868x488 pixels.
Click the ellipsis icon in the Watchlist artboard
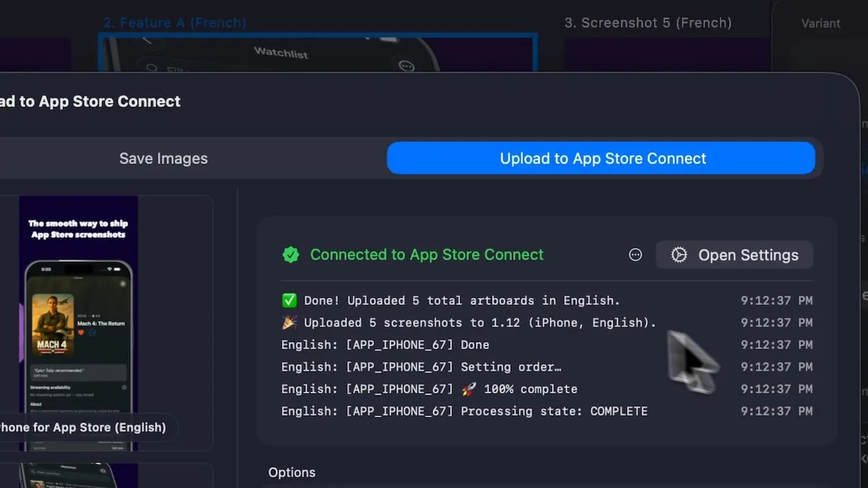click(x=407, y=65)
